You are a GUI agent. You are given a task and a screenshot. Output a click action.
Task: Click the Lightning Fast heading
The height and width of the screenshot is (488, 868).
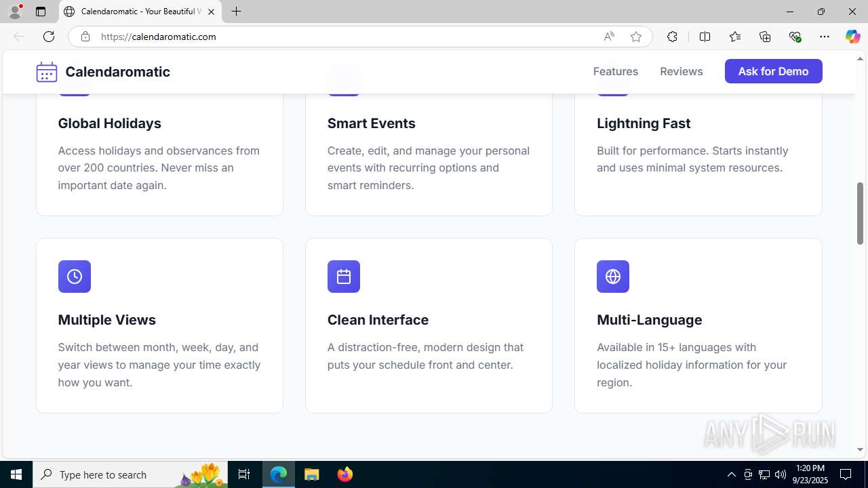644,123
